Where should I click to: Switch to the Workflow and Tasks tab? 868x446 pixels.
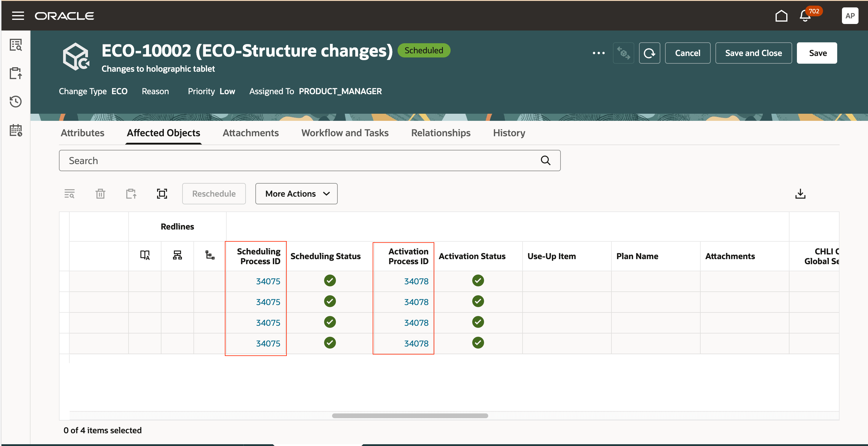click(x=345, y=133)
